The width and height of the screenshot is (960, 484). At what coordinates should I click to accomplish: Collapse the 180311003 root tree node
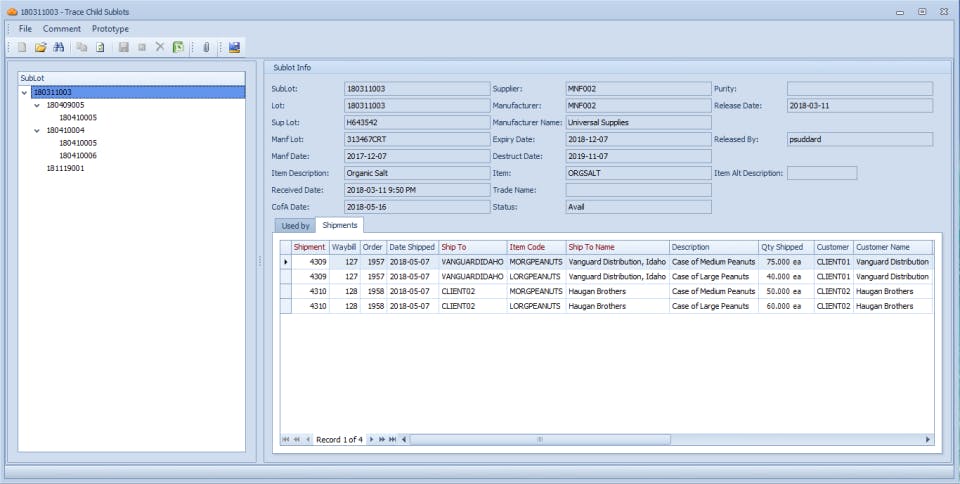click(x=24, y=92)
